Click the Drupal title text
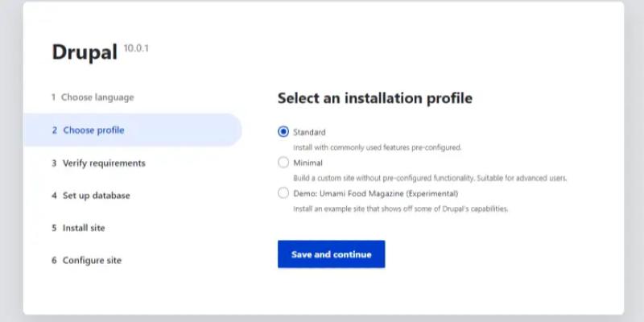This screenshot has width=644, height=322. pyautogui.click(x=85, y=52)
